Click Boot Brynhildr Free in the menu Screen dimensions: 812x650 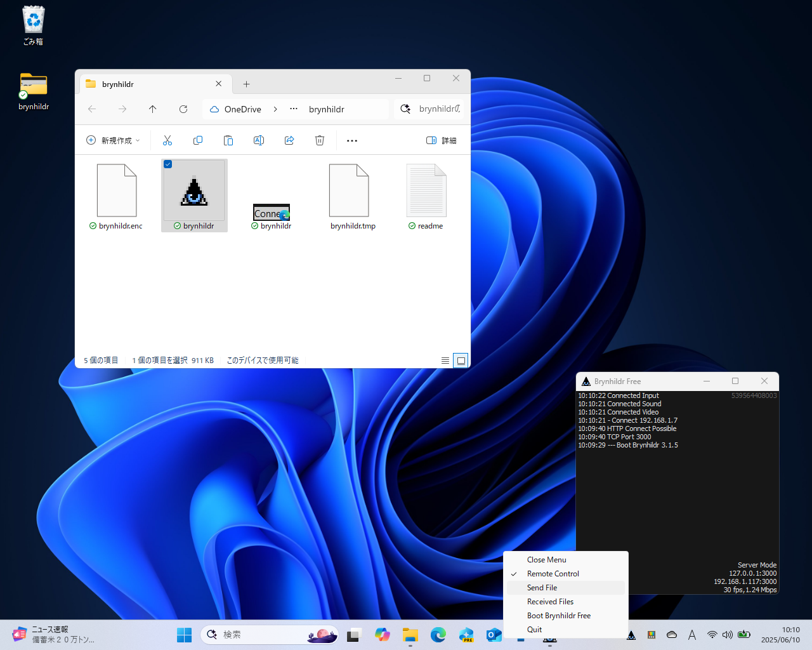tap(558, 615)
